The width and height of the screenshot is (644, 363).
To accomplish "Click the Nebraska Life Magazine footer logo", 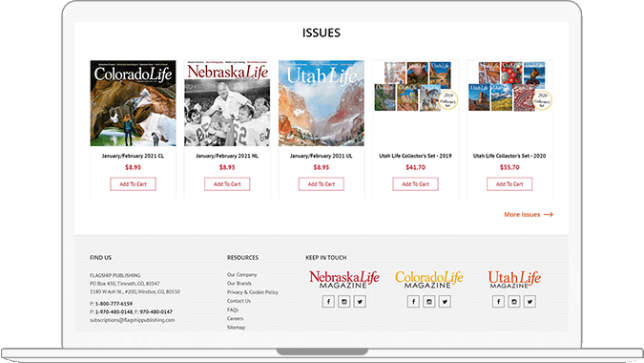I will point(344,279).
